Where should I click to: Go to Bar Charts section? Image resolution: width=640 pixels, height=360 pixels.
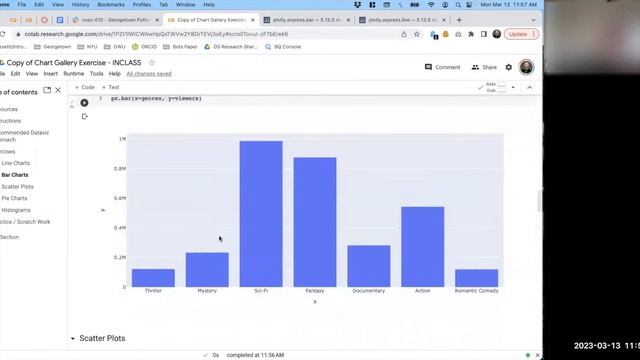tap(15, 175)
